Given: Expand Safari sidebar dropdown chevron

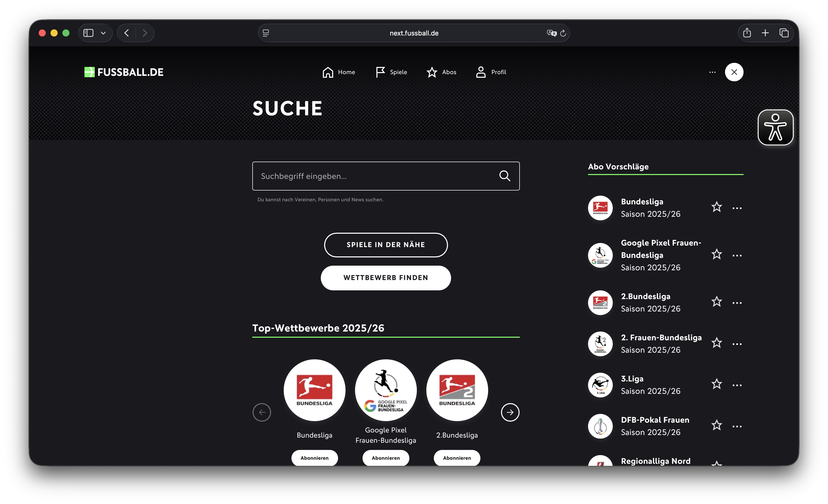Looking at the screenshot, I should click(103, 33).
